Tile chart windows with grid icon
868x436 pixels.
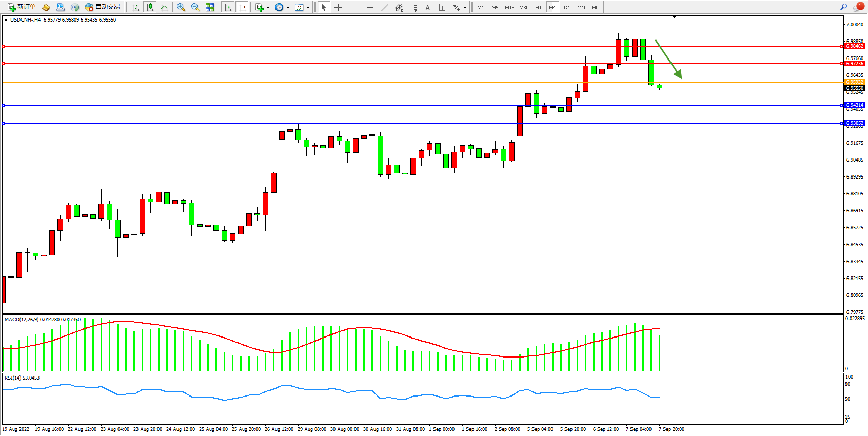(x=210, y=7)
